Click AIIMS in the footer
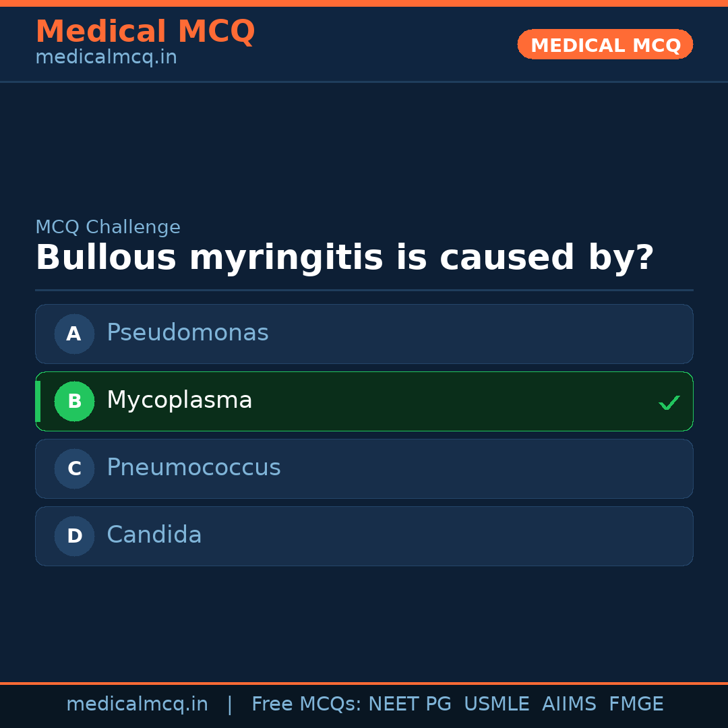The image size is (728, 728). (569, 704)
